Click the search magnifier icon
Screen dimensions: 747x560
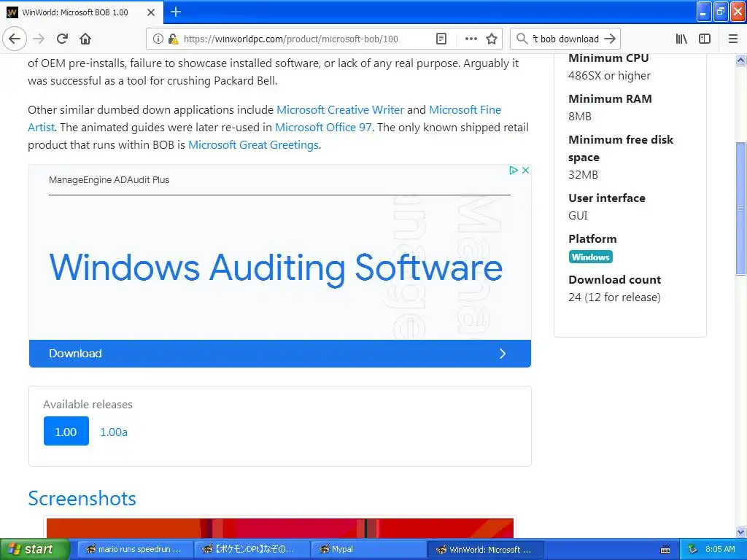[x=522, y=39]
